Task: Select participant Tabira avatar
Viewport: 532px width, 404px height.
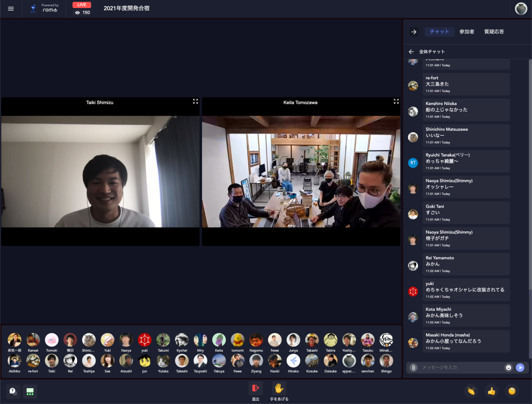Action: click(x=330, y=340)
